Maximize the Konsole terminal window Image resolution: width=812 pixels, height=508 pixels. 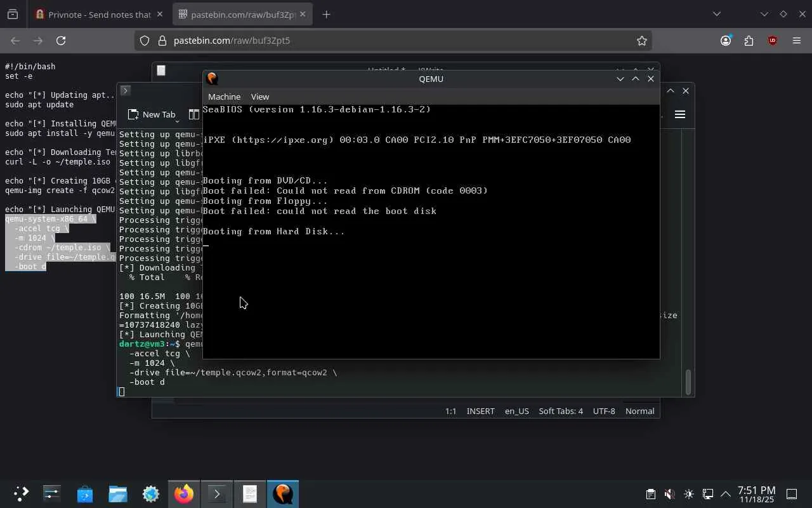671,91
